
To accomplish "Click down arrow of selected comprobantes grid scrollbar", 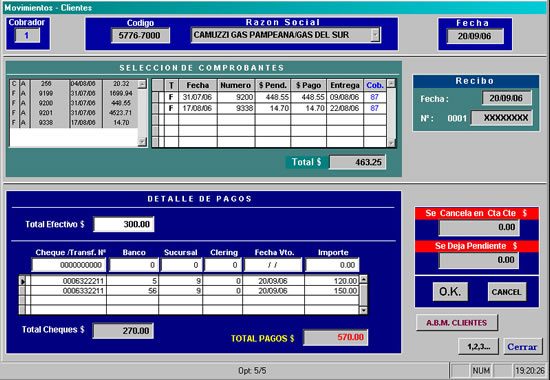I will click(391, 142).
